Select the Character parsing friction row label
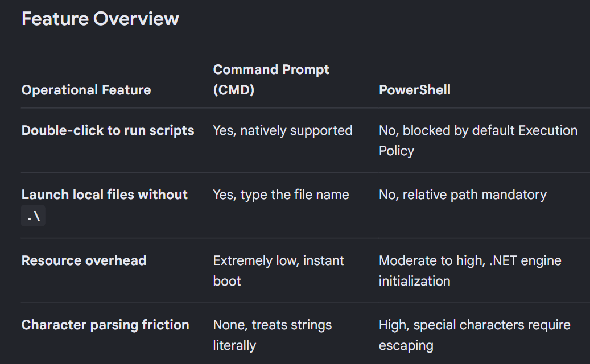This screenshot has width=590, height=364. click(105, 325)
